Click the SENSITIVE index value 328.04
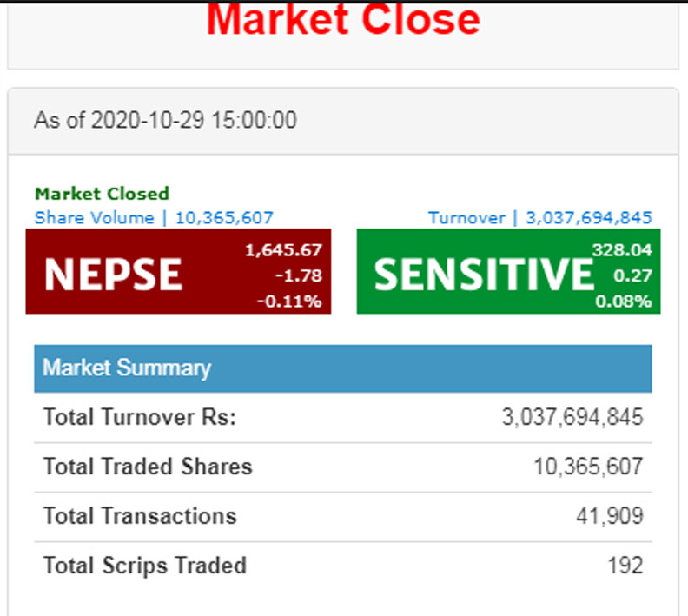This screenshot has width=688, height=616. pos(622,250)
